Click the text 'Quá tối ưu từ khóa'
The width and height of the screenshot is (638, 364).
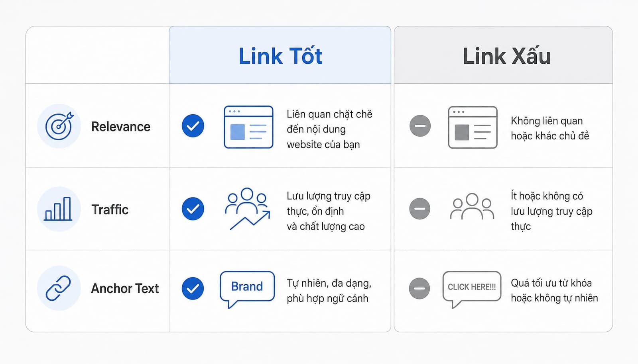[x=551, y=283]
